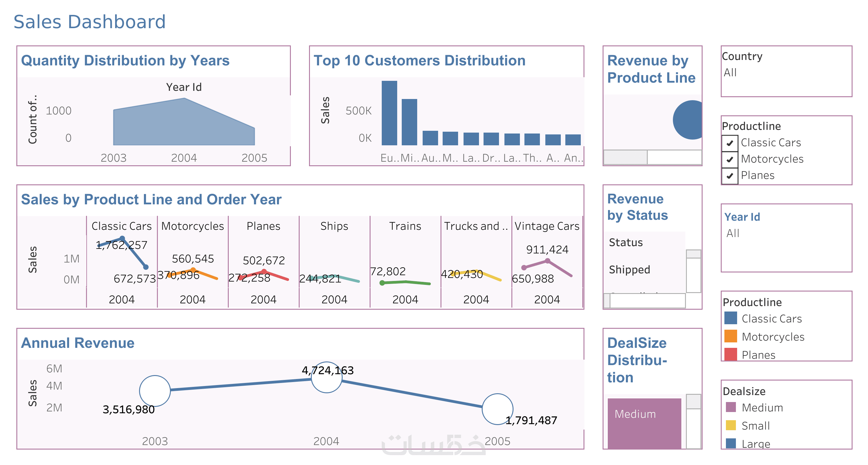The width and height of the screenshot is (868, 465).
Task: Click the red Planes legend swatch
Action: [730, 354]
